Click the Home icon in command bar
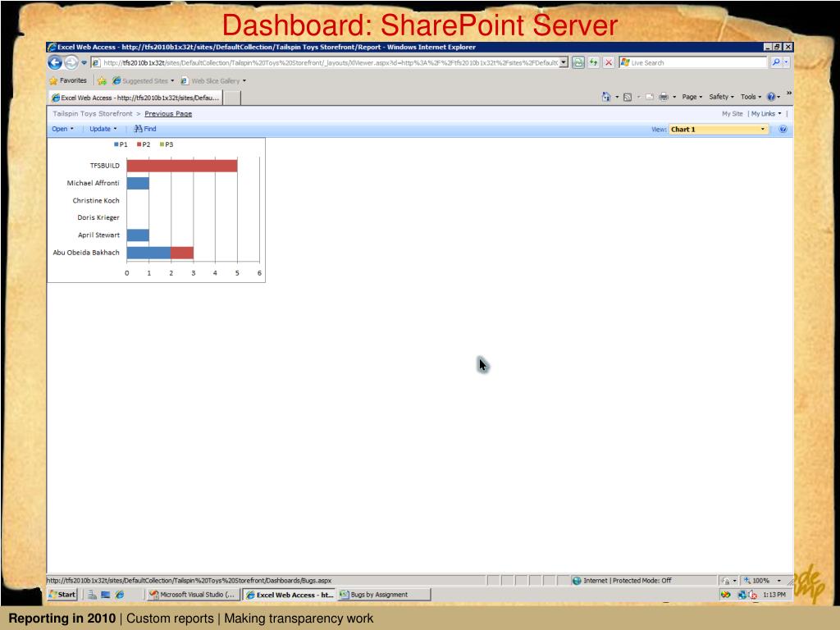This screenshot has width=840, height=630. pos(606,97)
